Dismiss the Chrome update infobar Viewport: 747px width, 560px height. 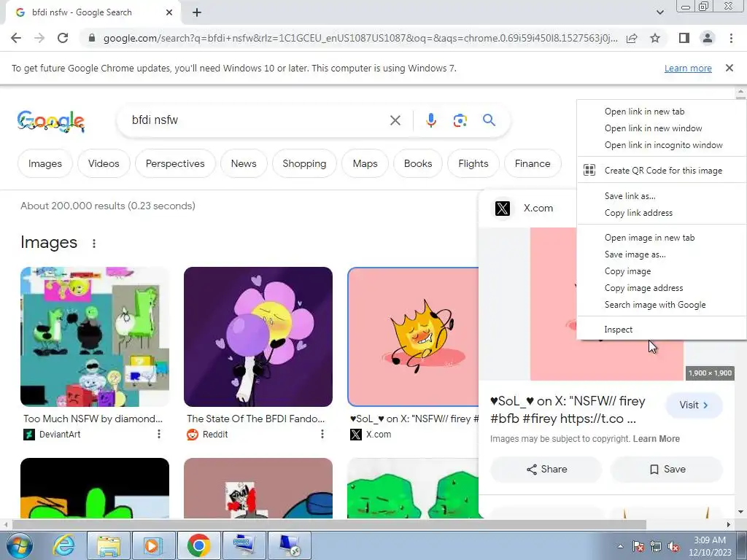[x=729, y=68]
